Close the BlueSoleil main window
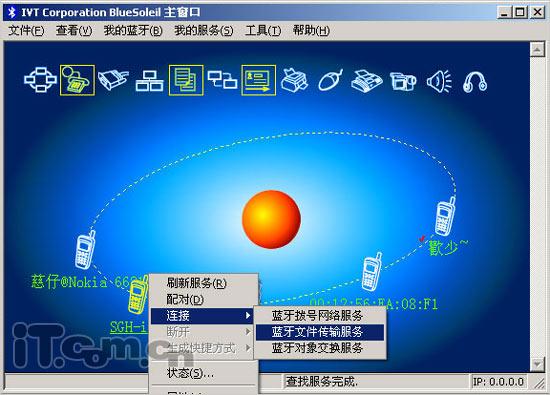 [537, 13]
